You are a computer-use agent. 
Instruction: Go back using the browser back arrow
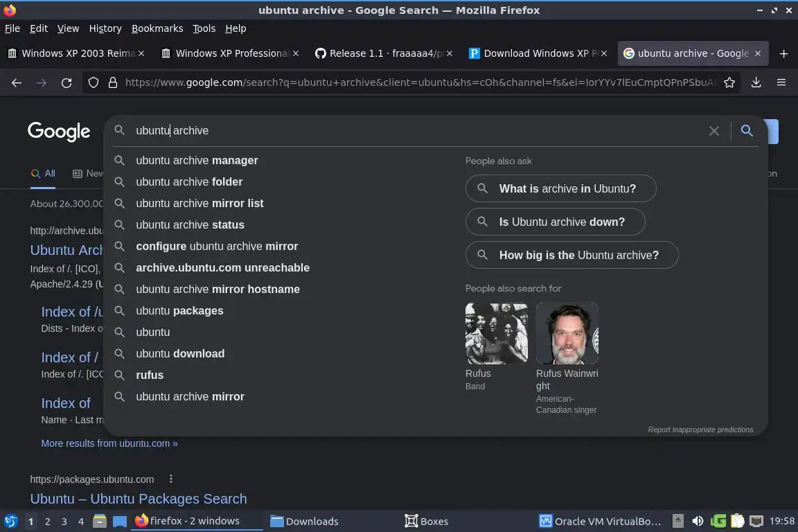click(17, 82)
